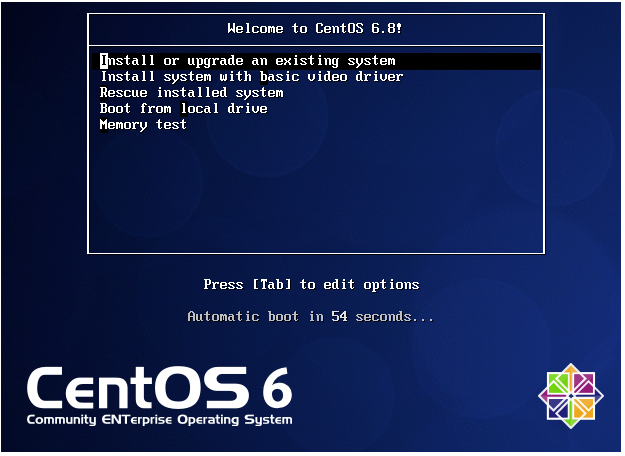Select "Install or upgrade an existing system"
This screenshot has height=456, width=625.
click(316, 61)
